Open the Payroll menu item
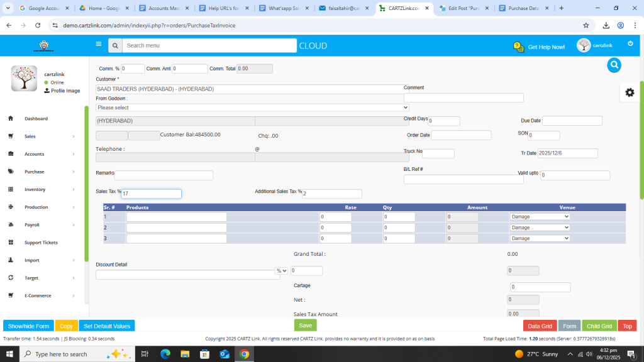The width and height of the screenshot is (644, 362). click(x=32, y=225)
